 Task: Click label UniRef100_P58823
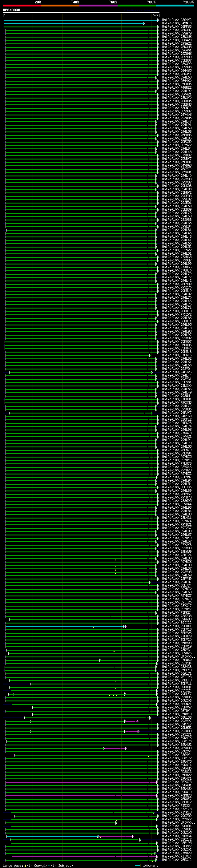[177, 772]
